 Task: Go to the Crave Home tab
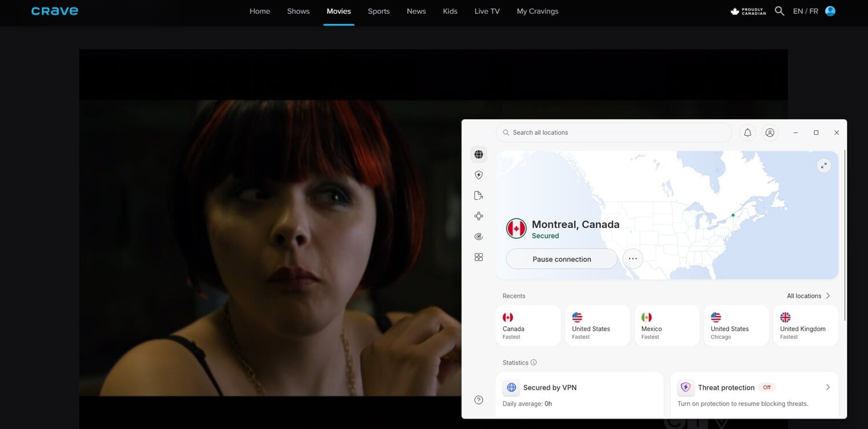[x=260, y=11]
